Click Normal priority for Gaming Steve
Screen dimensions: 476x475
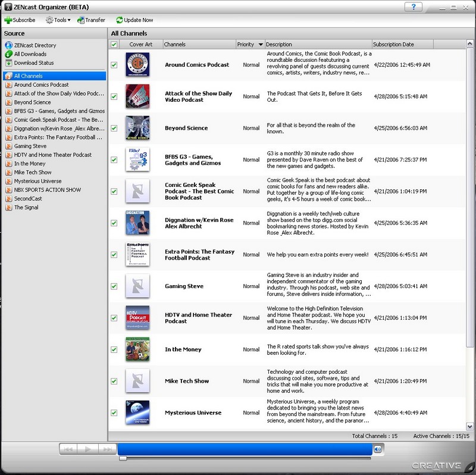(x=251, y=286)
